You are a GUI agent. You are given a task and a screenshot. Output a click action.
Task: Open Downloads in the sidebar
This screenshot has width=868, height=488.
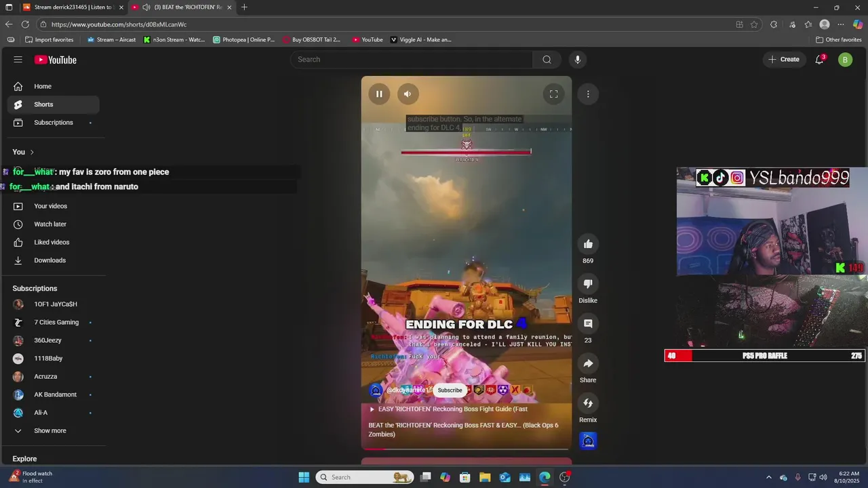pyautogui.click(x=53, y=260)
